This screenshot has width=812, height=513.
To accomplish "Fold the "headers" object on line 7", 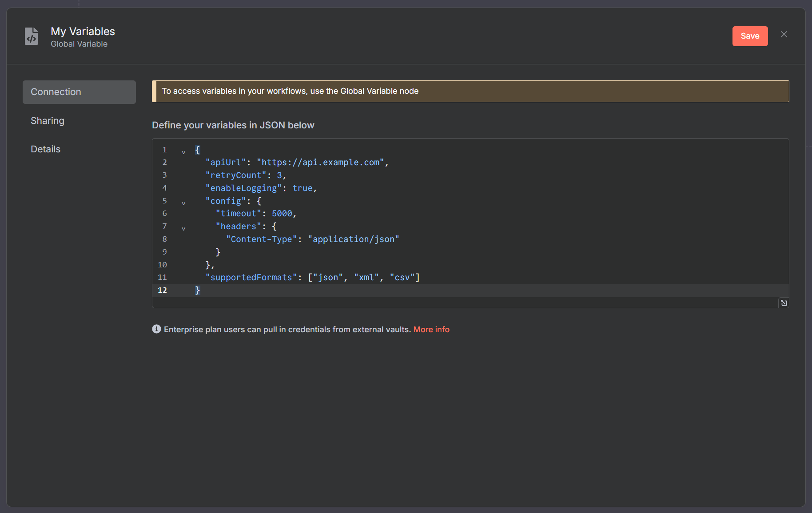I will (x=183, y=229).
